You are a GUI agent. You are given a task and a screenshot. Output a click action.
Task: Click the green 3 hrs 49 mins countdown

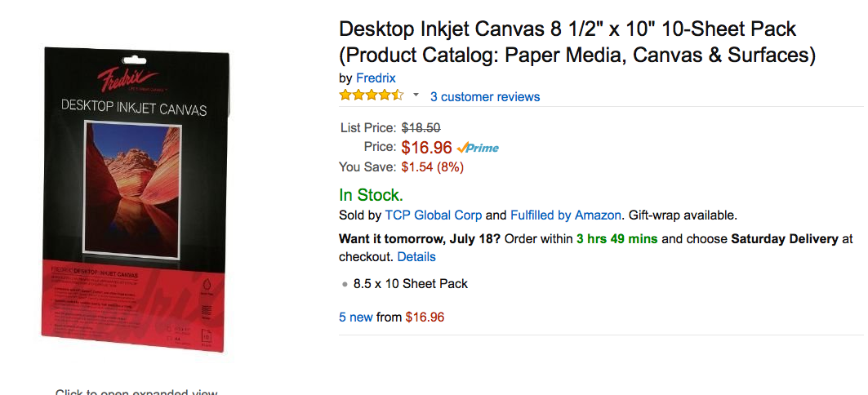click(x=617, y=239)
